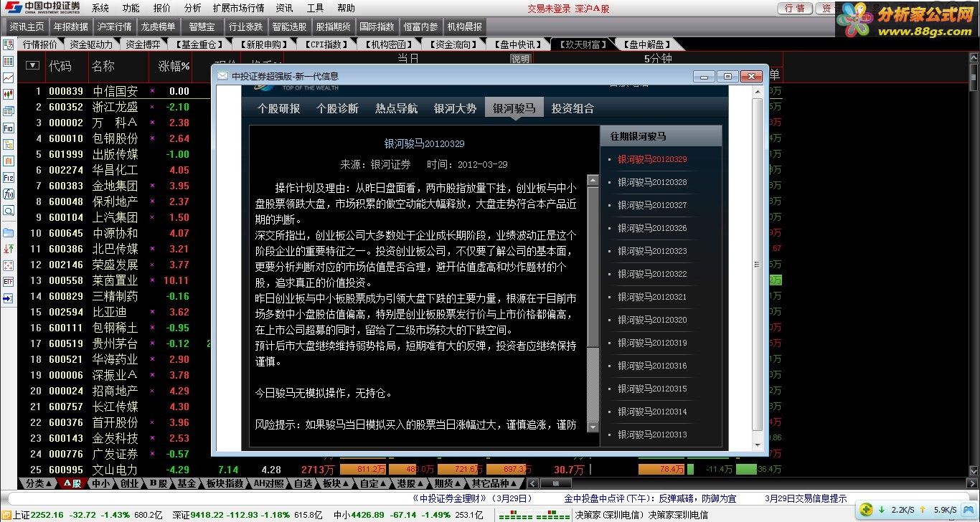Open the 扩展市场行情 menu
This screenshot has width=980, height=522.
[238, 8]
